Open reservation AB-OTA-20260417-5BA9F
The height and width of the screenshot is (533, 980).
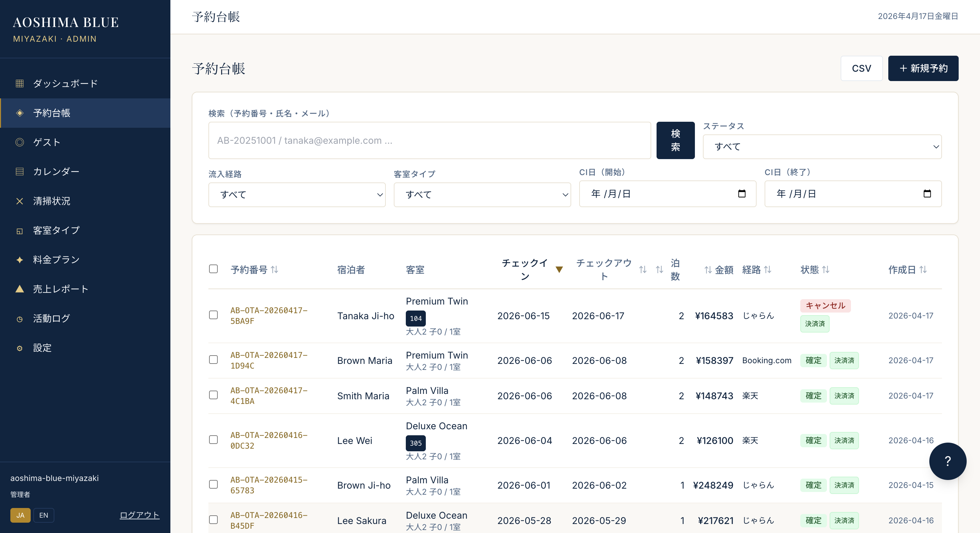[268, 316]
